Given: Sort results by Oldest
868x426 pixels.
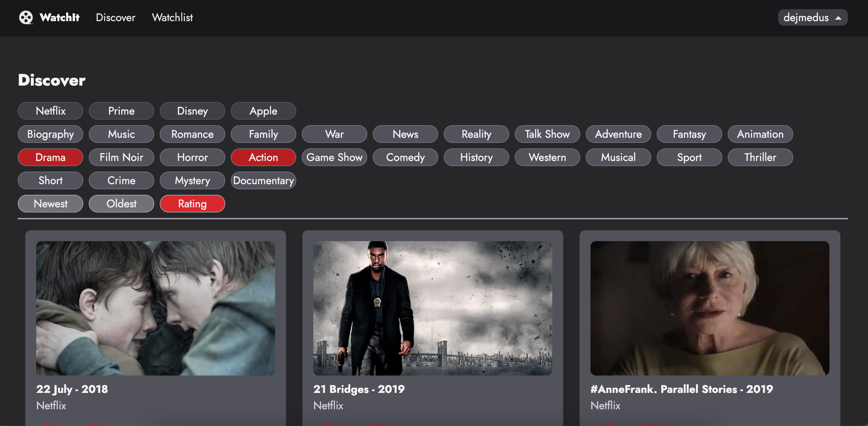Looking at the screenshot, I should tap(121, 204).
